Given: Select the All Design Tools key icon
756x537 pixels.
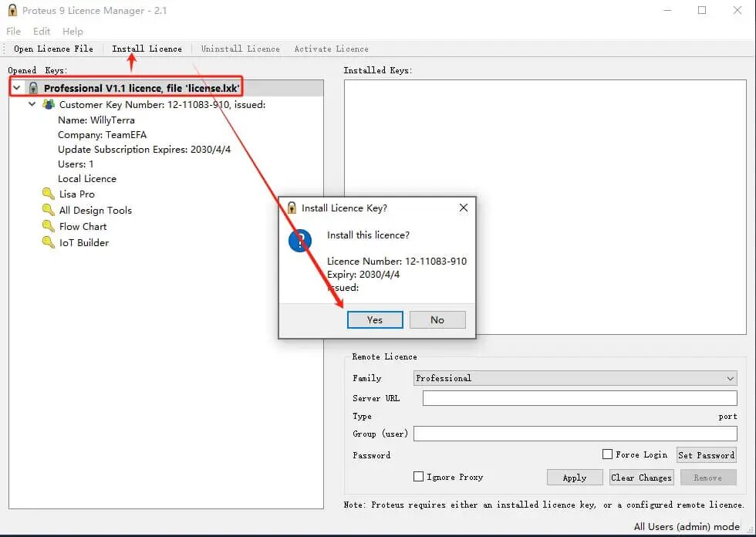Looking at the screenshot, I should 48,210.
